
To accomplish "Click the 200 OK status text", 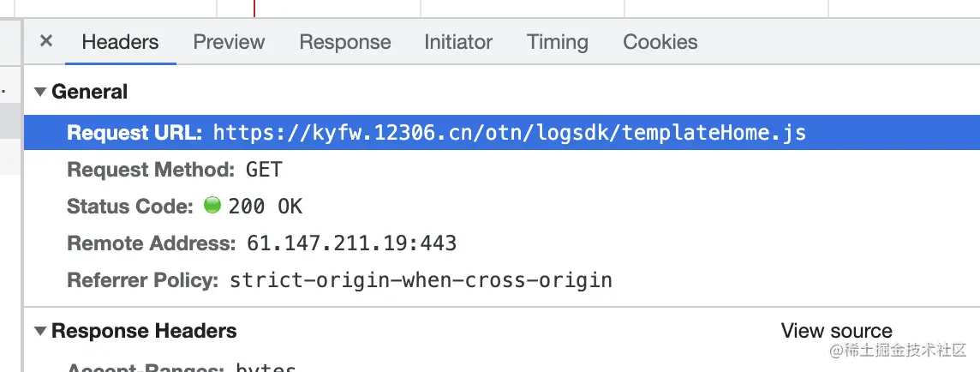I will click(x=265, y=207).
